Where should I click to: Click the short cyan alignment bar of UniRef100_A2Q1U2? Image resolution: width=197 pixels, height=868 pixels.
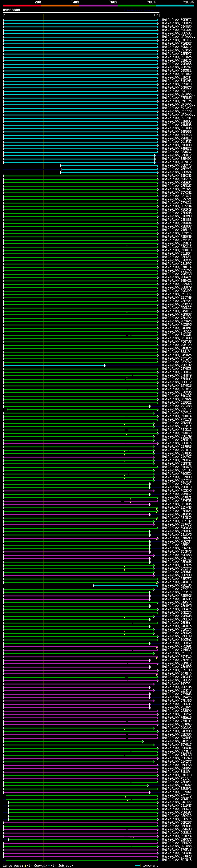pos(54,365)
